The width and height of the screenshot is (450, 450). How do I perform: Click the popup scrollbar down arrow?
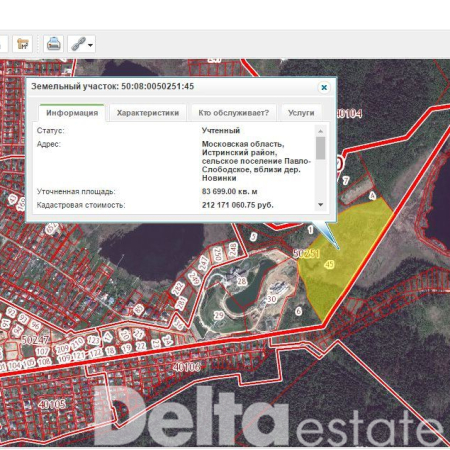(x=321, y=205)
